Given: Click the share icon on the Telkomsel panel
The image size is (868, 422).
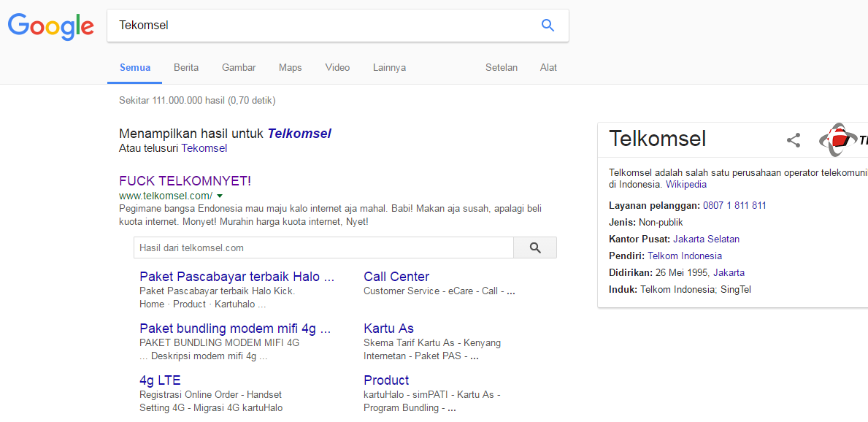Looking at the screenshot, I should 794,140.
